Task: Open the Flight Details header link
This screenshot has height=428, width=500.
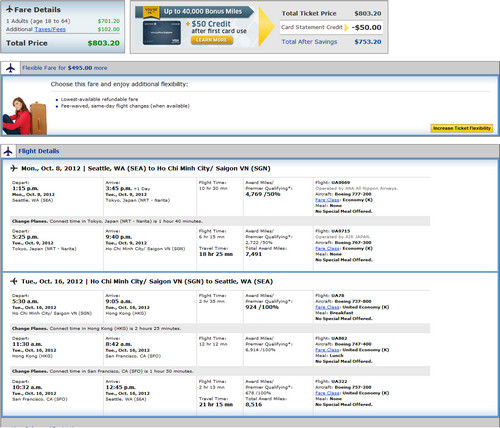Action: (x=39, y=151)
